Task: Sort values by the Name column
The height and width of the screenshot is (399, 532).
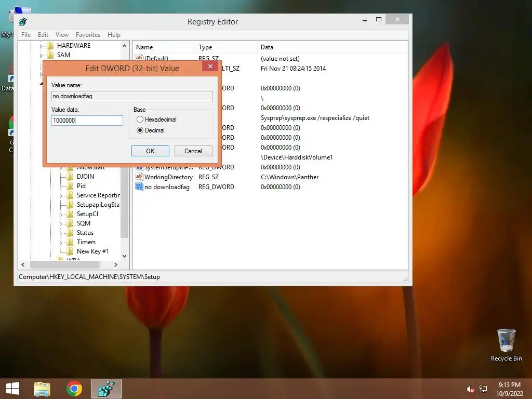Action: pos(163,47)
